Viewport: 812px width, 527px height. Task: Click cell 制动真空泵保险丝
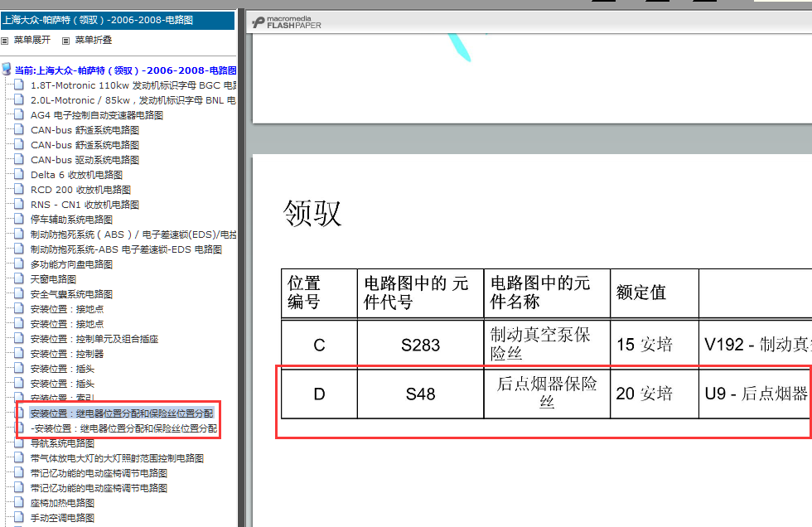pyautogui.click(x=547, y=345)
